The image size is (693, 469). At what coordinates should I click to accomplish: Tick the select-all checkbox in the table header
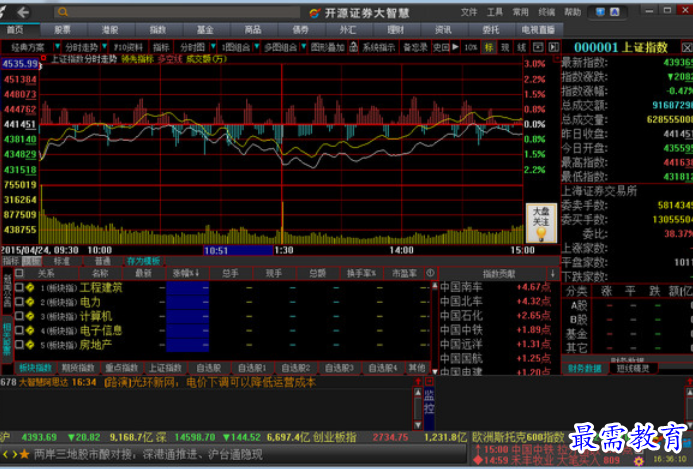(19, 273)
